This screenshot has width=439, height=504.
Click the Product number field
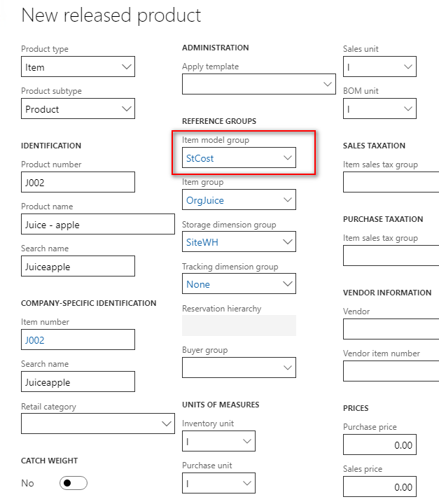[78, 182]
